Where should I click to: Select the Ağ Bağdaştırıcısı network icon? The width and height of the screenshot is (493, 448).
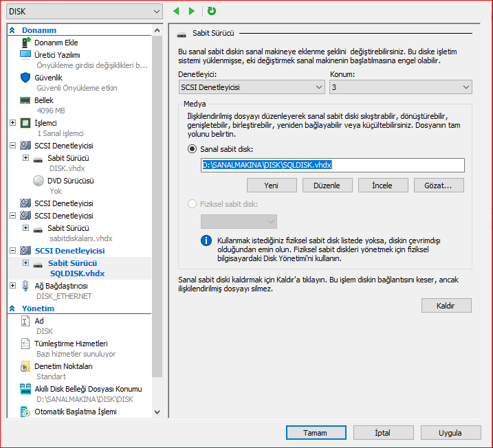coord(25,286)
